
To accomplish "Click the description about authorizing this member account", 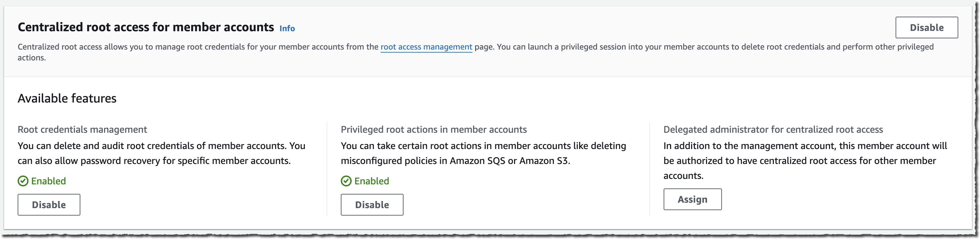I will point(805,161).
